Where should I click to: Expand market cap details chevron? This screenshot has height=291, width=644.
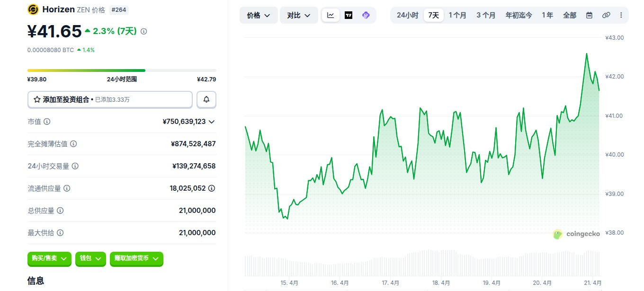[x=212, y=122]
